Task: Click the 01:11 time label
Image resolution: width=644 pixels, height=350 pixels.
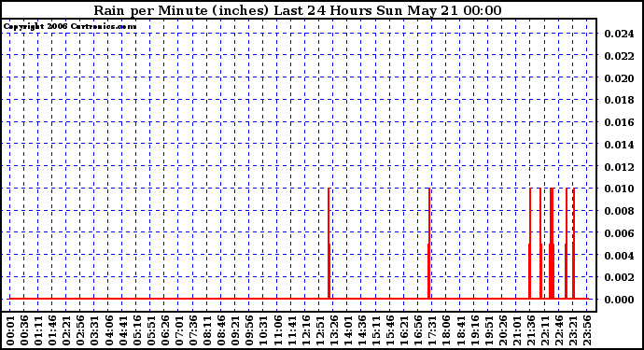Action: click(x=38, y=330)
